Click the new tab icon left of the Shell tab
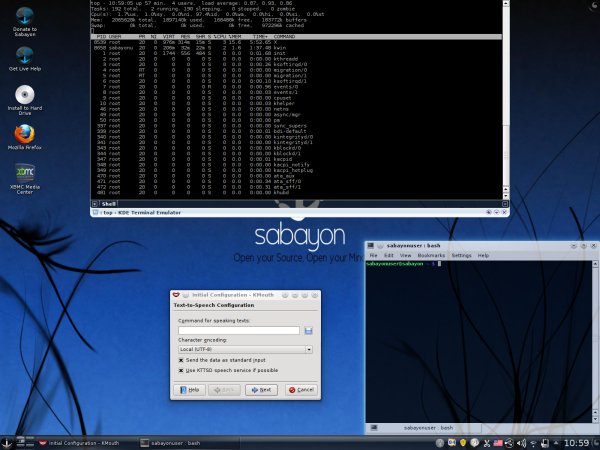The height and width of the screenshot is (450, 600). tap(95, 204)
